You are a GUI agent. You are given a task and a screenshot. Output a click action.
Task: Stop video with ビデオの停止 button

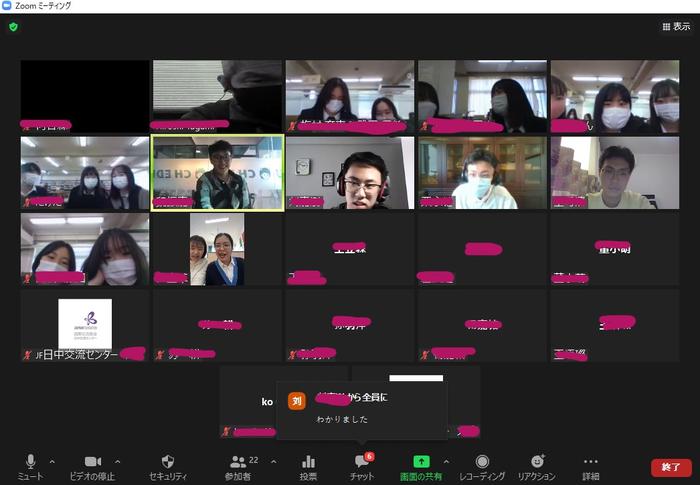pyautogui.click(x=92, y=467)
